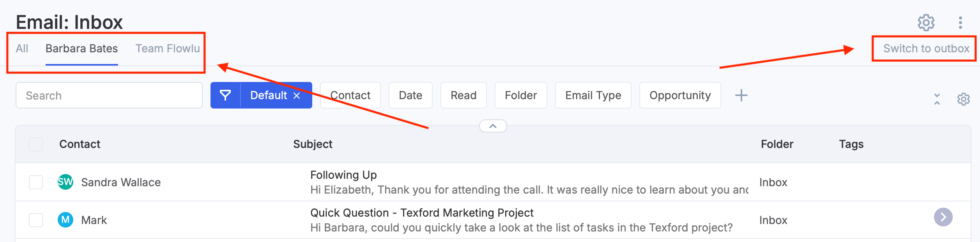Open Sandra Wallace's SW avatar
The width and height of the screenshot is (980, 242).
click(65, 182)
